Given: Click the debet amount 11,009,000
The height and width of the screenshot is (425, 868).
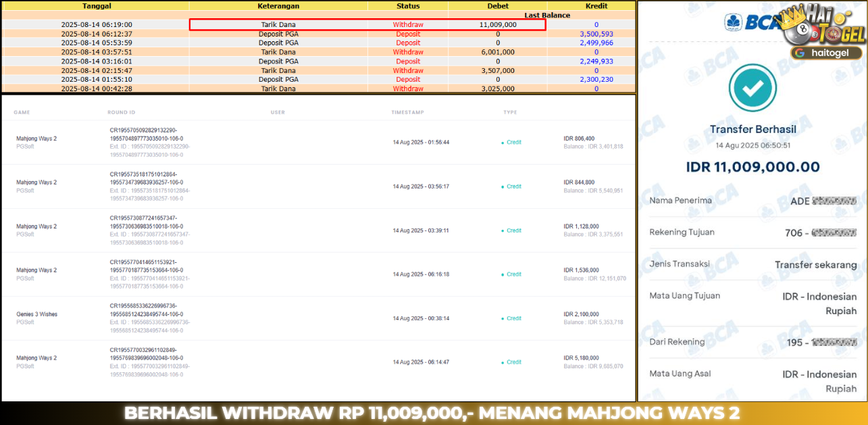Looking at the screenshot, I should (x=498, y=24).
